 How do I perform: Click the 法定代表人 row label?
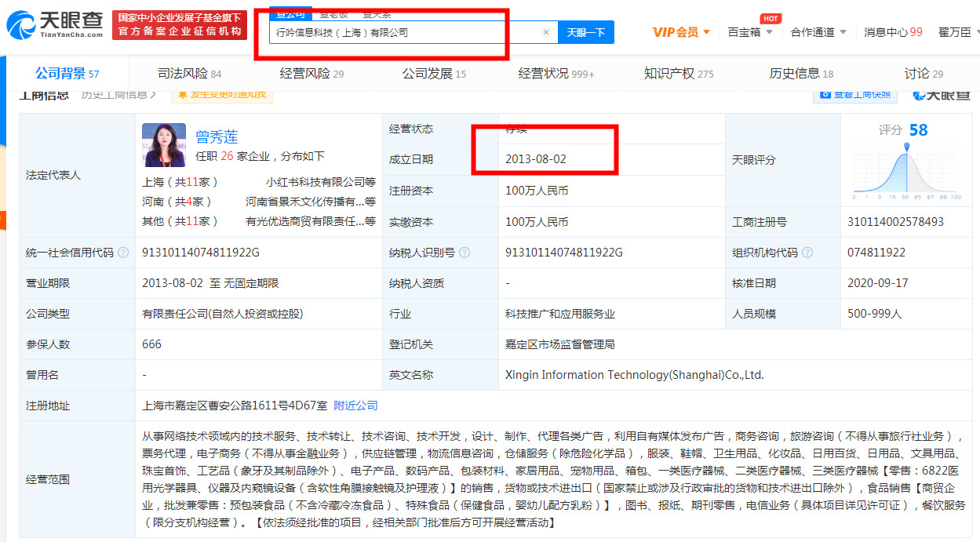pos(53,175)
